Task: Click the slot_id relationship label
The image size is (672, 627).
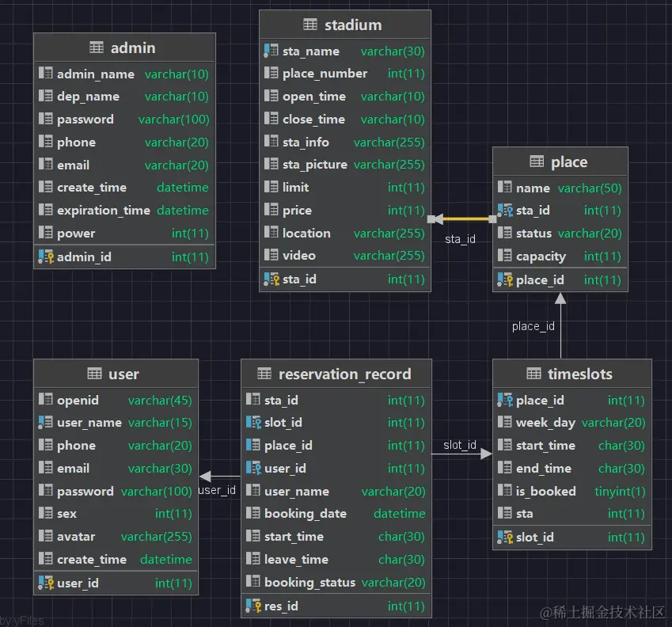Action: [459, 445]
